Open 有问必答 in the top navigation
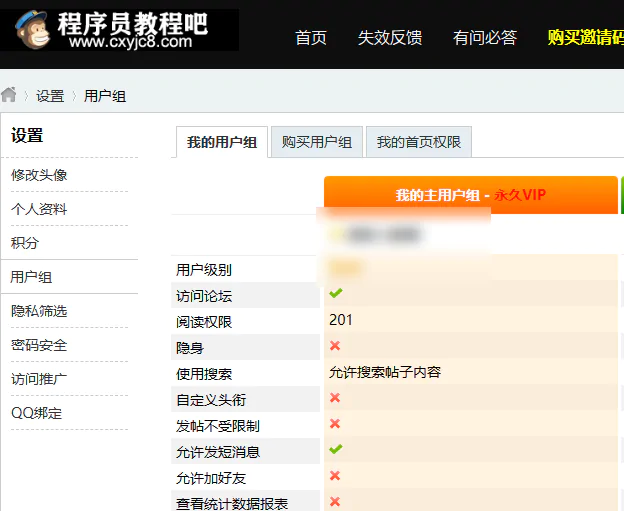 click(485, 38)
